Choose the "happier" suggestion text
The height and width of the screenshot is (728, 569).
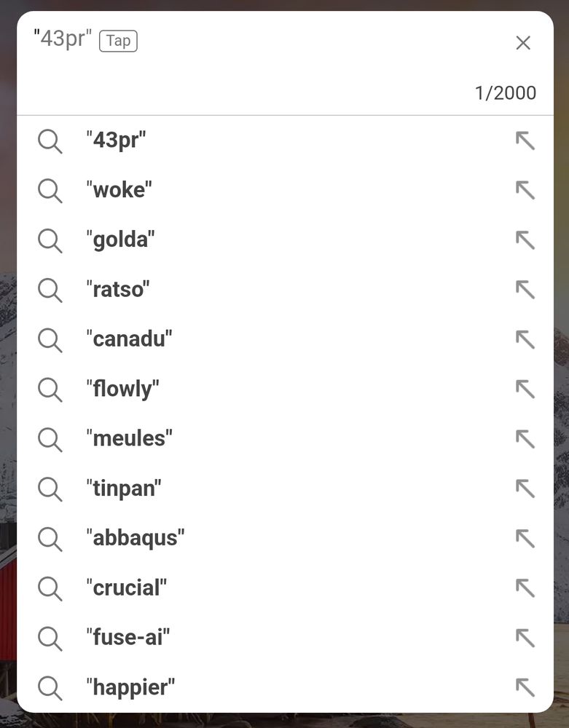click(130, 687)
